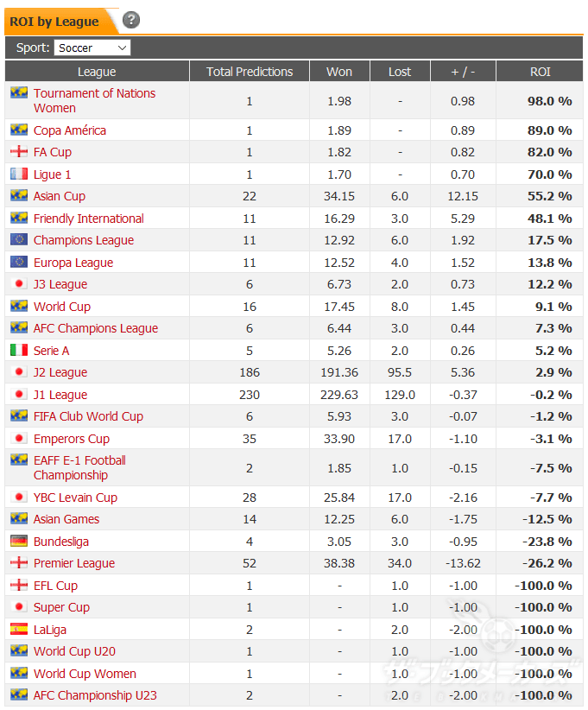Sort by the ROI column header
Screen dimensions: 588x710
tap(540, 72)
